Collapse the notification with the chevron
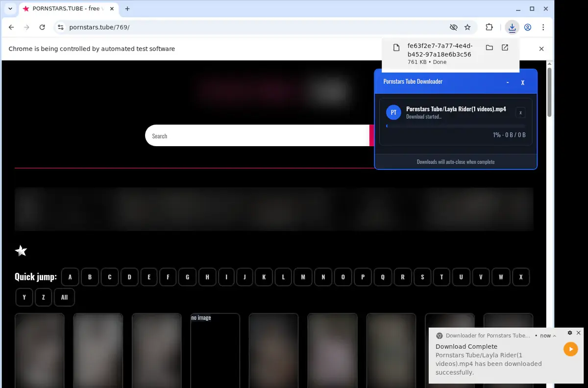The image size is (588, 388). [x=555, y=336]
